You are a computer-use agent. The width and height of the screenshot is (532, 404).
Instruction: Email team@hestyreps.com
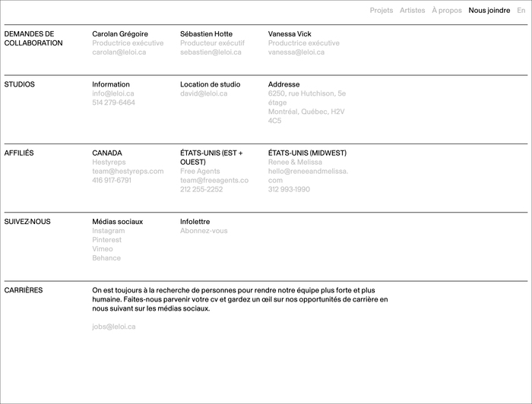coord(128,171)
